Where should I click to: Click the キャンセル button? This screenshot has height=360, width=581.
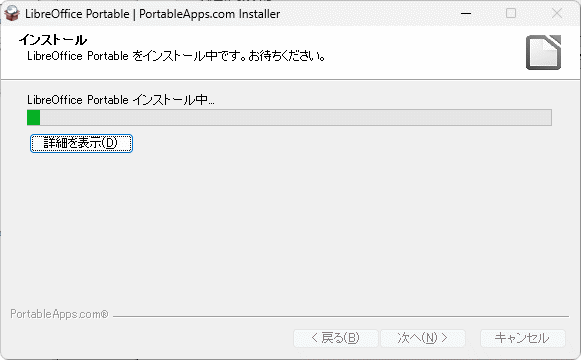click(522, 338)
